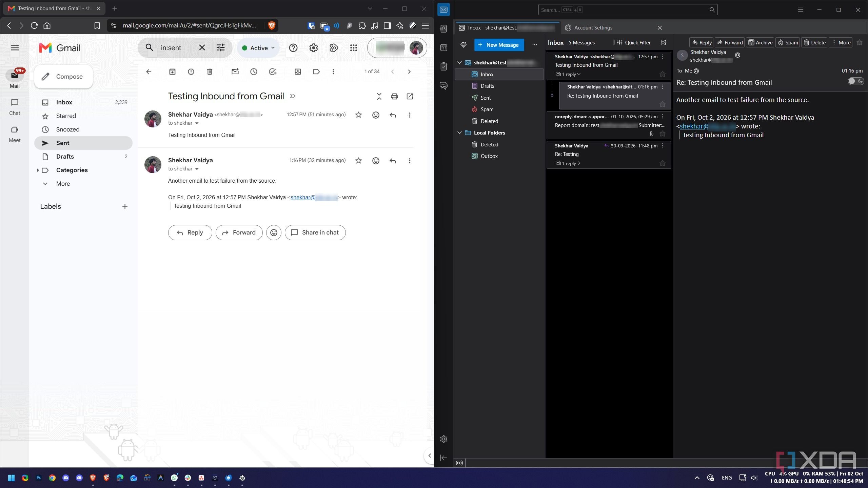Open the Gmail conversation in a new window
The height and width of the screenshot is (488, 868).
[410, 97]
